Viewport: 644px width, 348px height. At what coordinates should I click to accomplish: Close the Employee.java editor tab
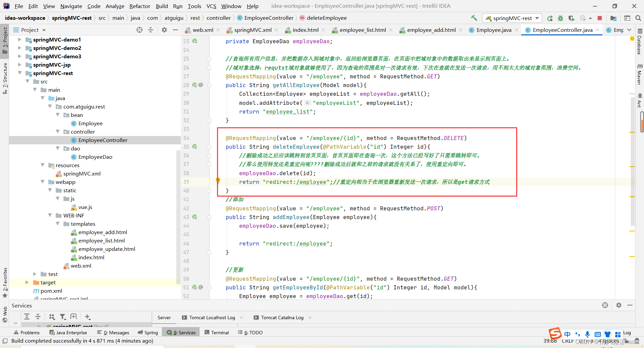pyautogui.click(x=517, y=30)
